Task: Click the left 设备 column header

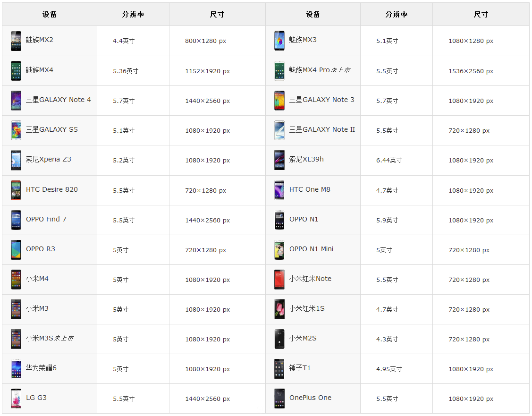Action: coord(50,14)
